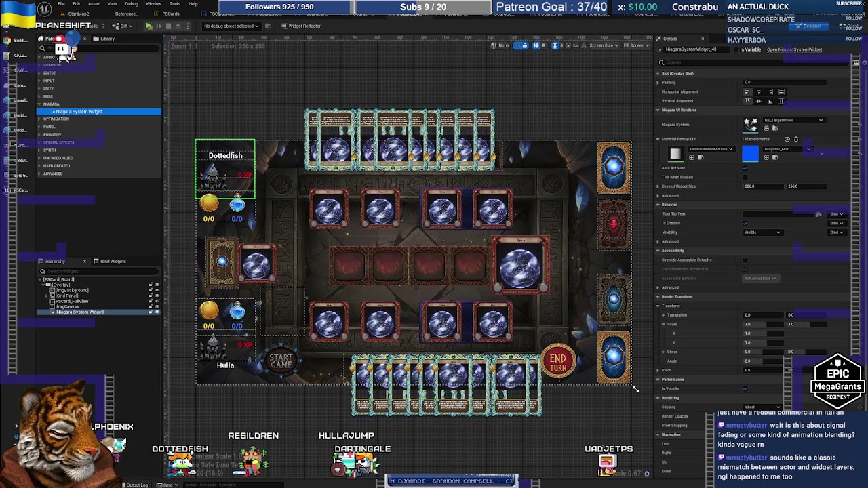Check the Tick when Paused checkbox
This screenshot has width=868, height=488.
click(x=745, y=177)
